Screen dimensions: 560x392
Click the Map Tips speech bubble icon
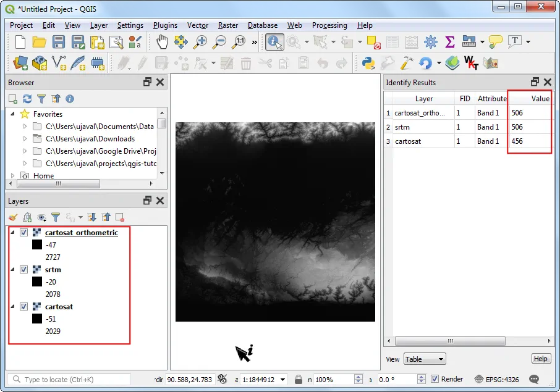(x=496, y=42)
